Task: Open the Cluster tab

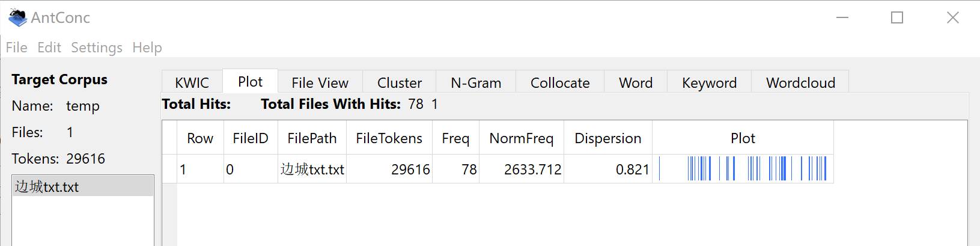Action: point(400,83)
